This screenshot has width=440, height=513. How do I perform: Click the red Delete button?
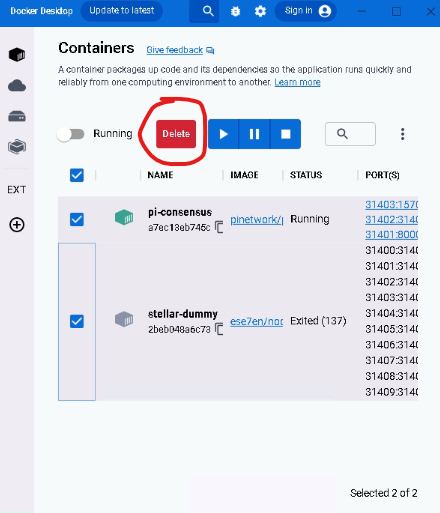point(176,134)
